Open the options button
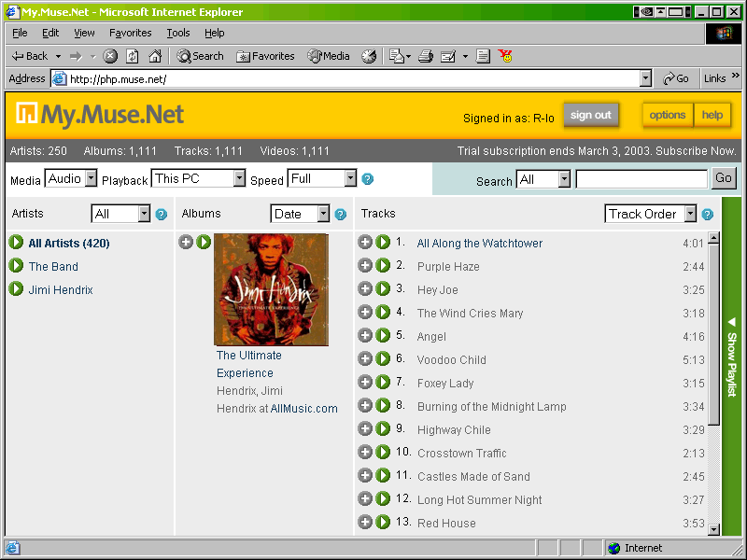747x560 pixels. point(668,115)
